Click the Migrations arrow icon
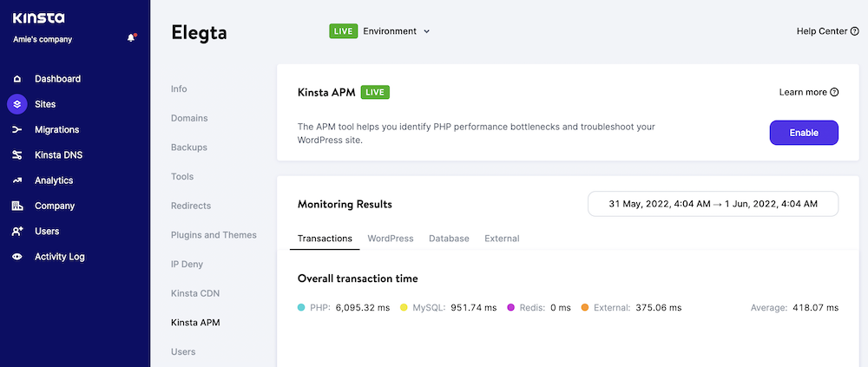The image size is (868, 367). pos(17,129)
